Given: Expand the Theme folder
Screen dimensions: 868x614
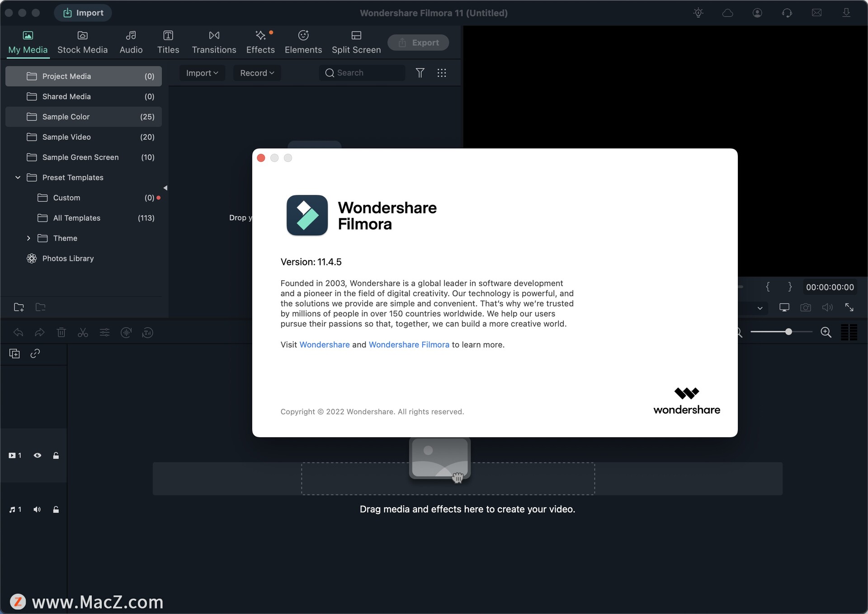Looking at the screenshot, I should (x=28, y=238).
